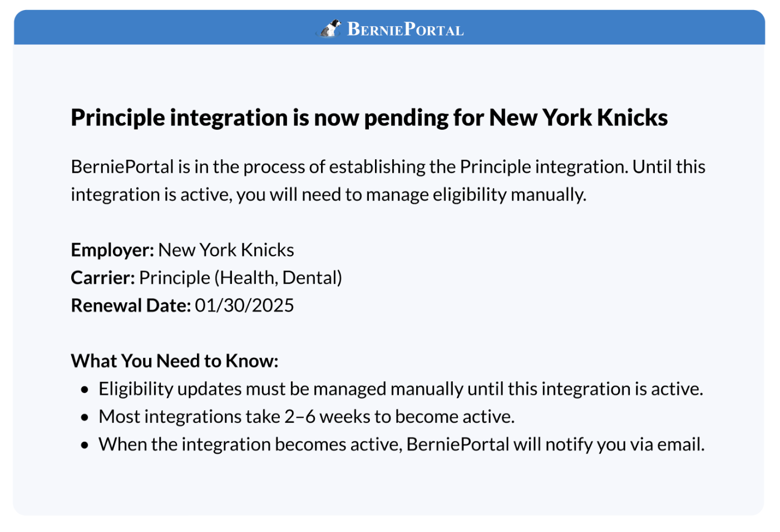Image resolution: width=780 pixels, height=532 pixels.
Task: Click the bullet point dot before Most integrations
Action: pyautogui.click(x=85, y=417)
